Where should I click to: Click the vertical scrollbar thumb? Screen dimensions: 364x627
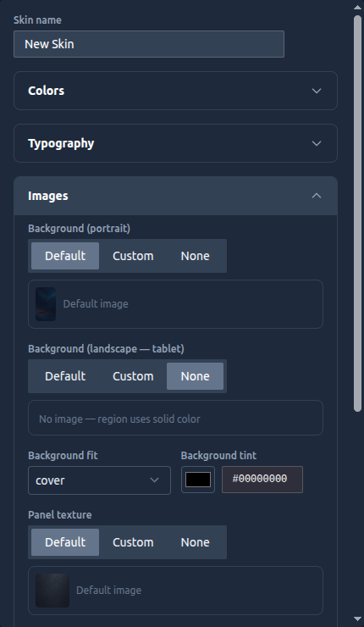coord(357,214)
